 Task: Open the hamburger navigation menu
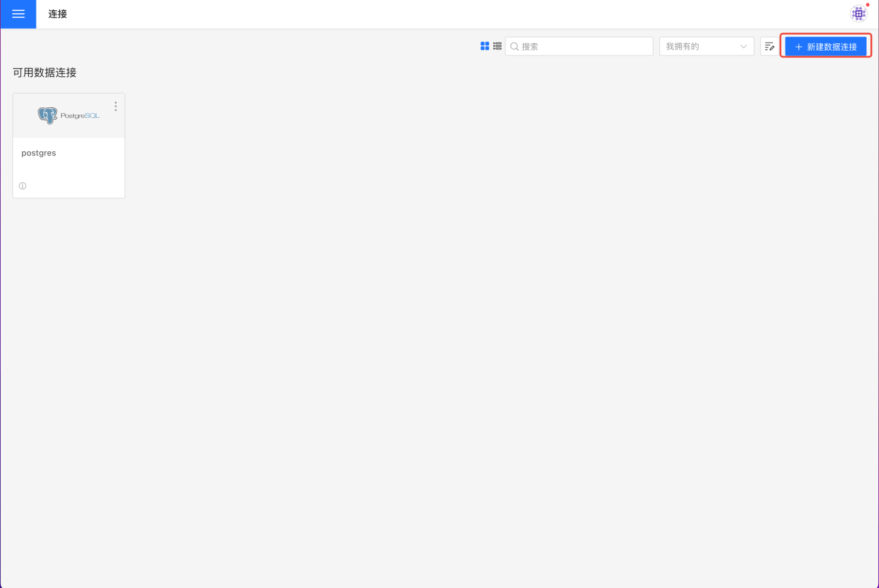(18, 14)
